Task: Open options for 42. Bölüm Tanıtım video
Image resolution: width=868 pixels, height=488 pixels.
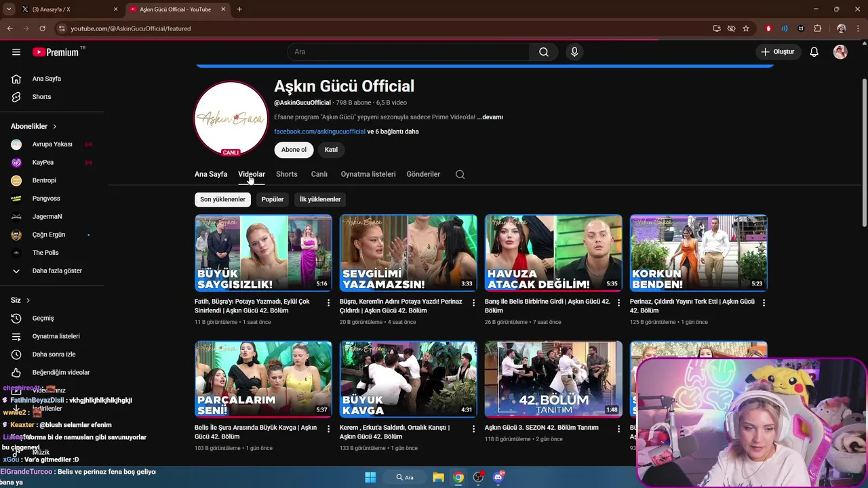Action: tap(618, 428)
